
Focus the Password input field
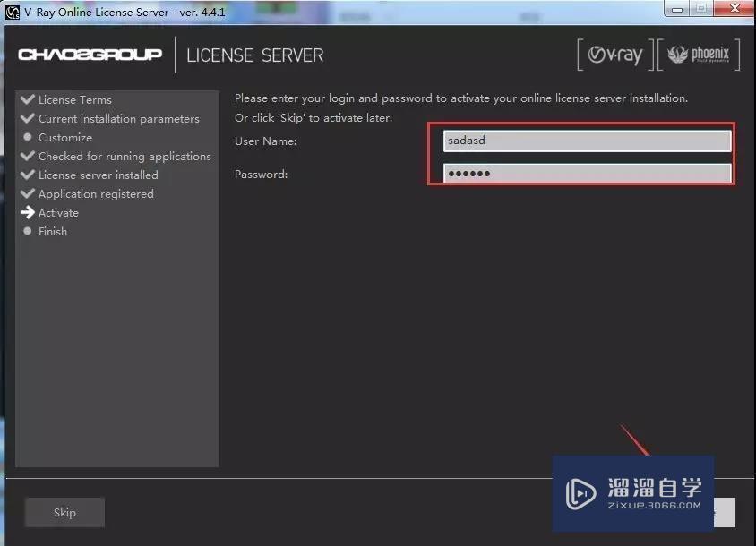(588, 173)
